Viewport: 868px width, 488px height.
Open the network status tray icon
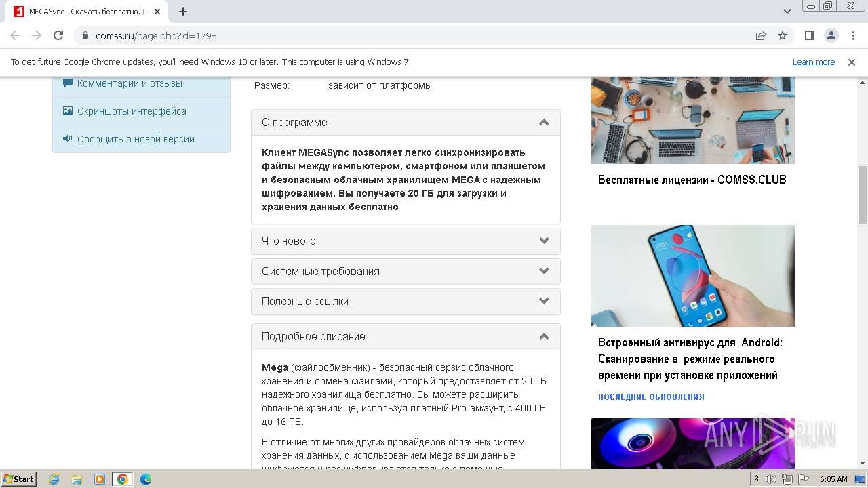tap(787, 479)
